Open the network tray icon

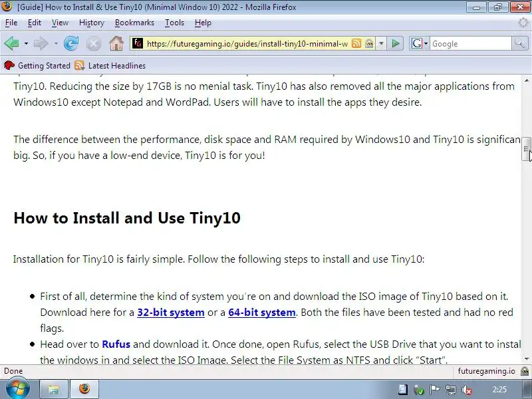451,390
